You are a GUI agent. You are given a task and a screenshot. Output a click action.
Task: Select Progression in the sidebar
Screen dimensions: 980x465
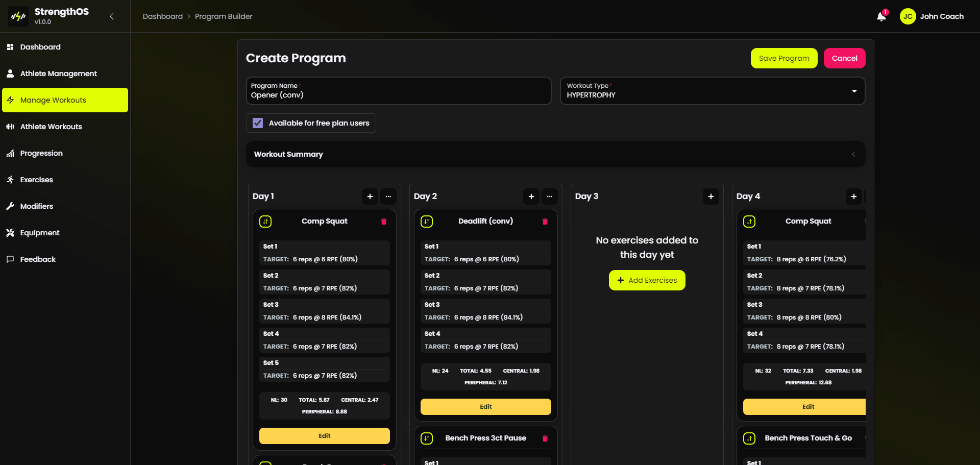[x=41, y=153]
